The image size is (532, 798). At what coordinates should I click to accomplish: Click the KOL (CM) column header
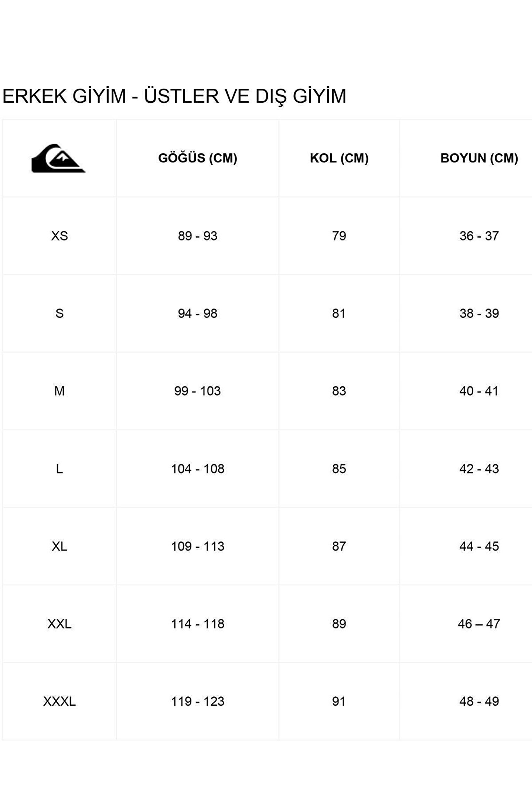tap(339, 158)
